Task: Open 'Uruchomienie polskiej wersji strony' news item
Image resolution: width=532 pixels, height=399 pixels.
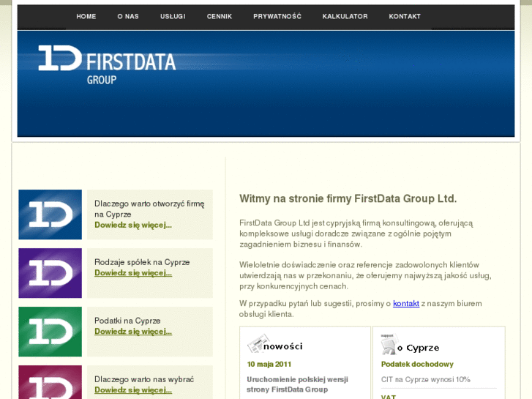Action: point(297,384)
